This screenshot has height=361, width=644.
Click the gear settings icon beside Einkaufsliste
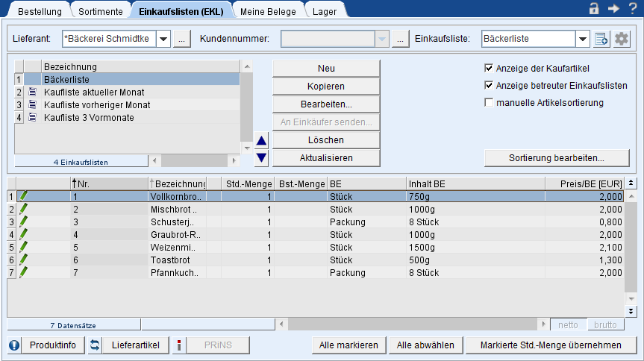pos(622,39)
